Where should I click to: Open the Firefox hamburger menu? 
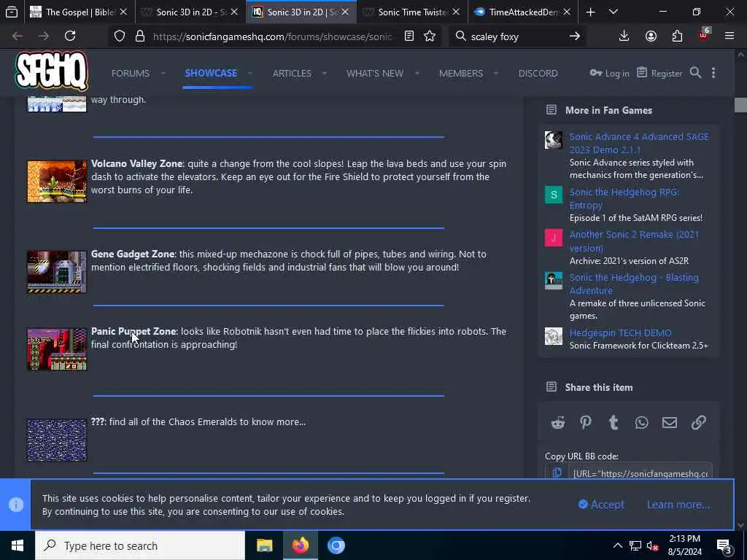(729, 36)
